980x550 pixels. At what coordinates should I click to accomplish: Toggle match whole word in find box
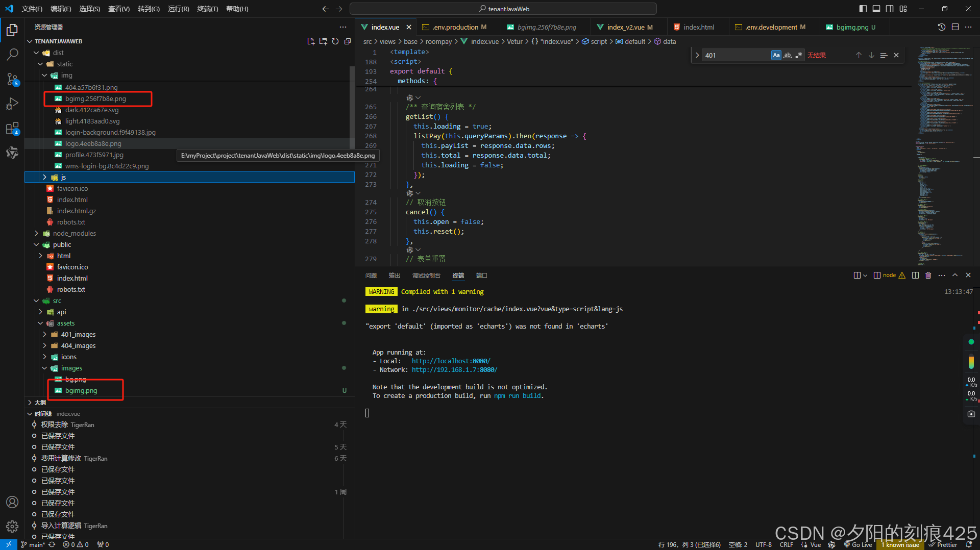pos(788,55)
